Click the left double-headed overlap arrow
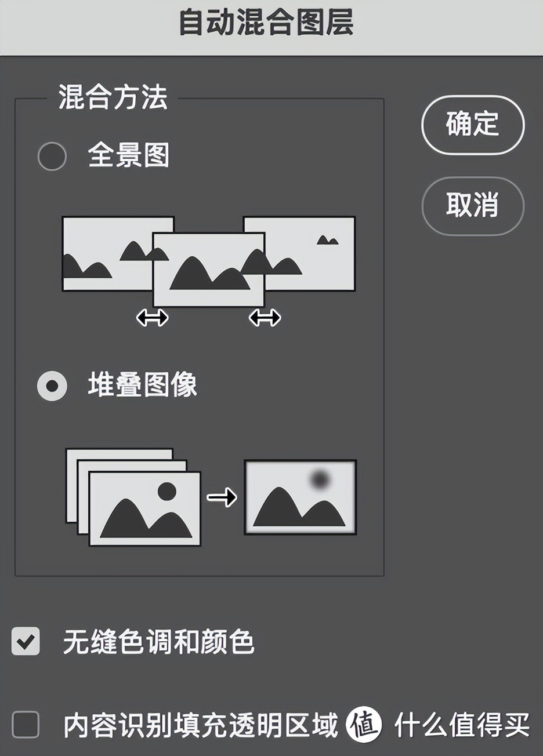543x756 pixels. [152, 317]
